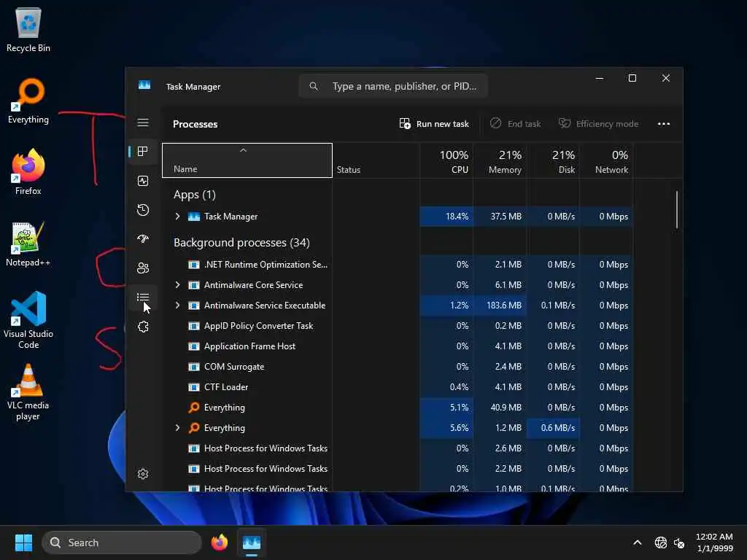This screenshot has width=747, height=560.
Task: Click Run new task button
Action: [434, 124]
